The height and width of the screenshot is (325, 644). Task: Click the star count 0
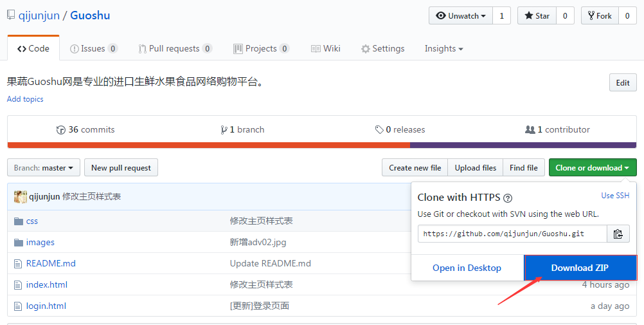[565, 15]
